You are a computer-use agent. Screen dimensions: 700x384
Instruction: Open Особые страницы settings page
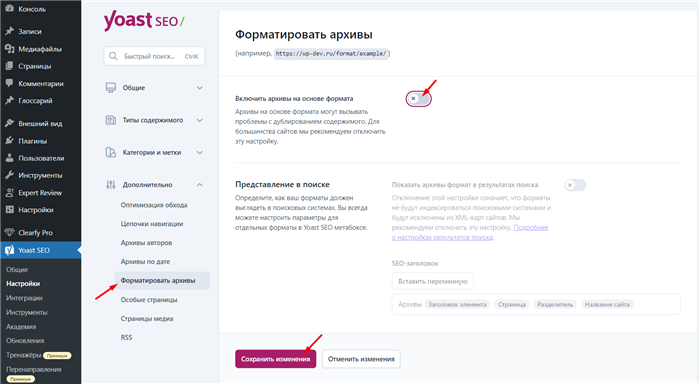pyautogui.click(x=149, y=300)
